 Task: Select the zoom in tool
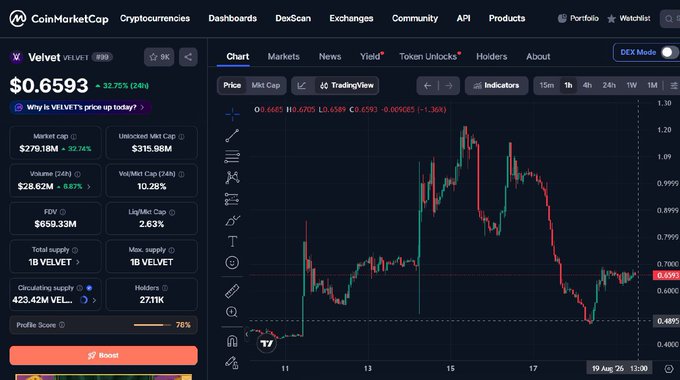point(232,312)
